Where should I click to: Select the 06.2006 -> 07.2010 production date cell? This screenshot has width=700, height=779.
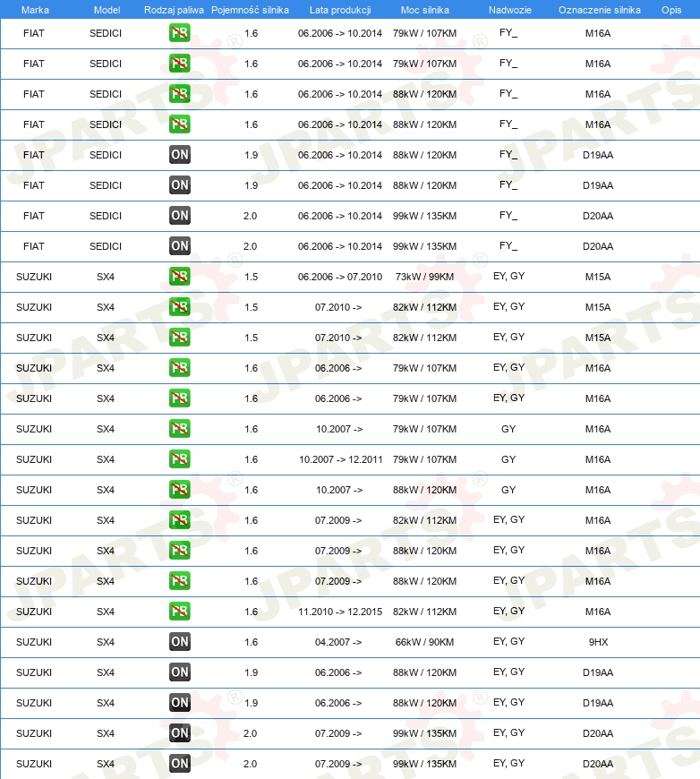pyautogui.click(x=340, y=277)
